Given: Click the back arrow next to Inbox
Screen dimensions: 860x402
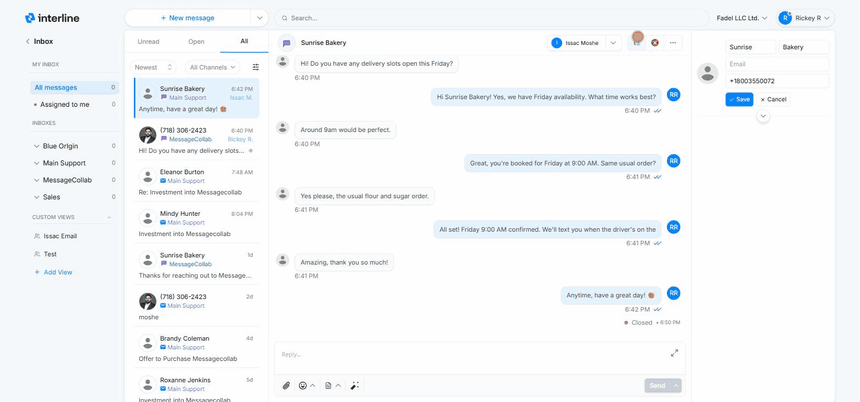Looking at the screenshot, I should 28,41.
